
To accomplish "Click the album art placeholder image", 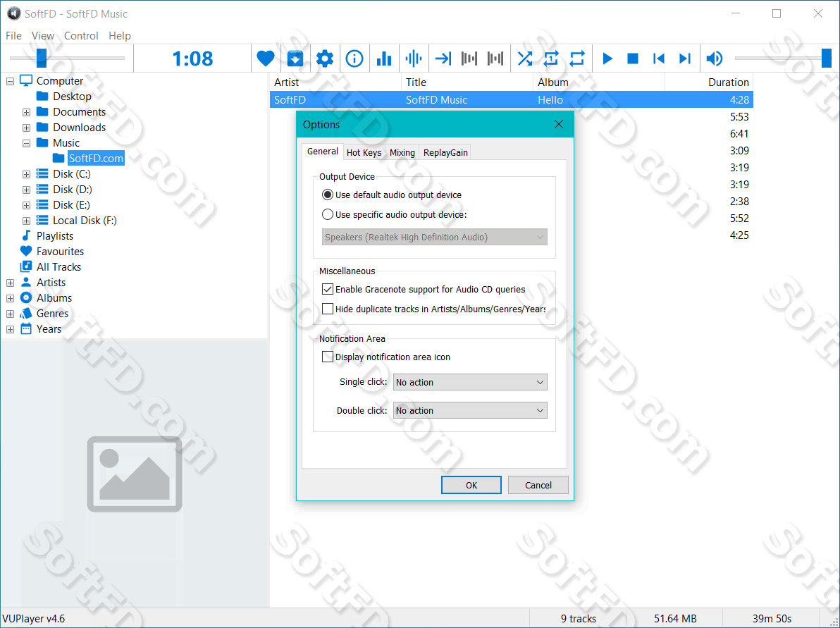I will pos(135,474).
